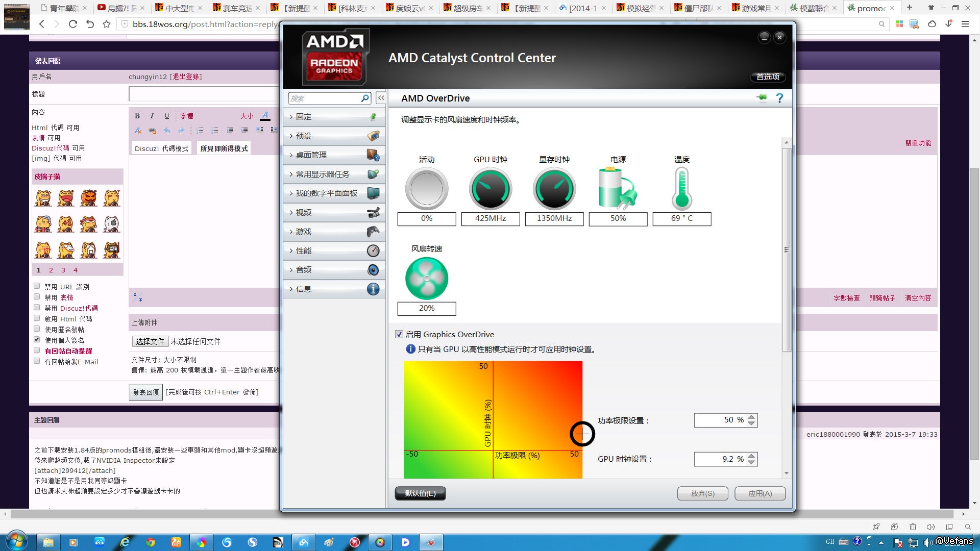Open the Preferences (首选项) menu

[x=768, y=77]
